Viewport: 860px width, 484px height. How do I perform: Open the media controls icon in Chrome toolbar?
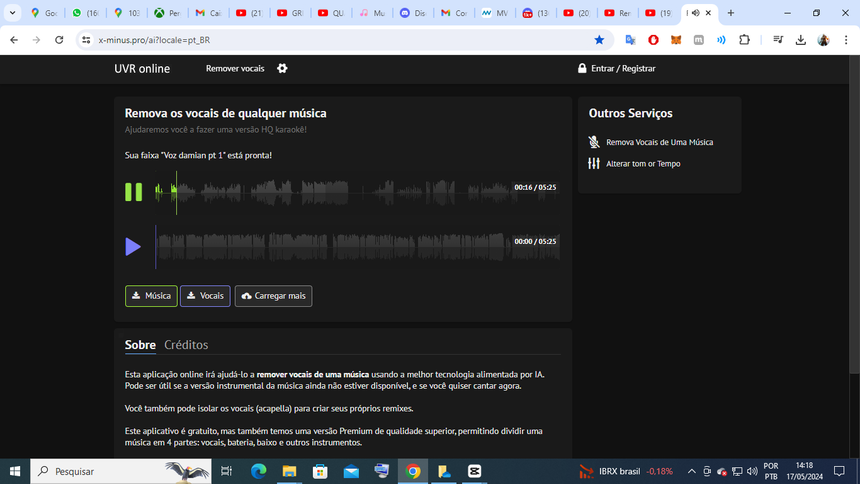pos(778,40)
